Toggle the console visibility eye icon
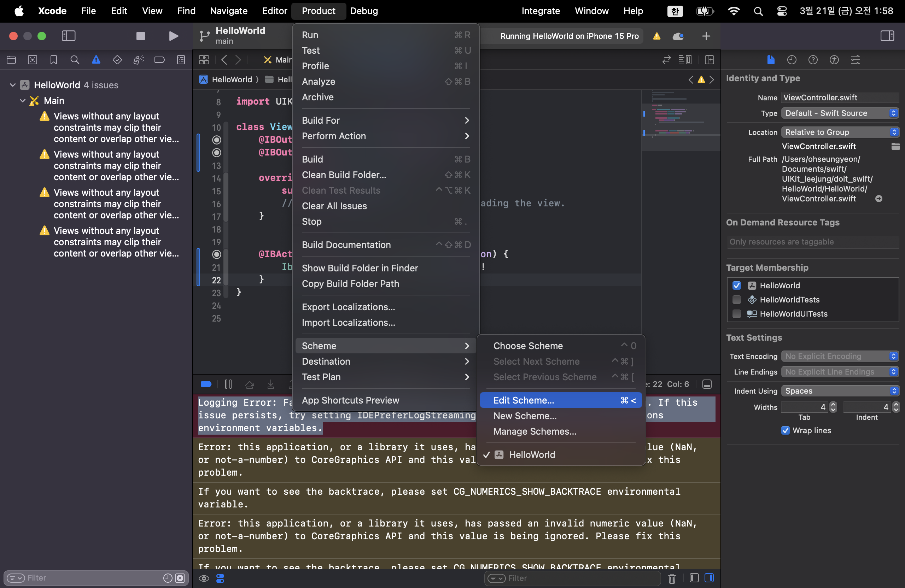Screen dimensions: 905x588 [x=204, y=578]
